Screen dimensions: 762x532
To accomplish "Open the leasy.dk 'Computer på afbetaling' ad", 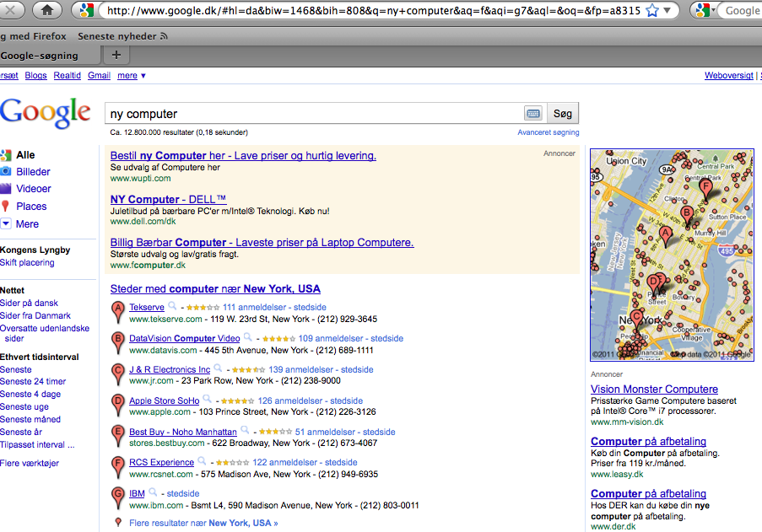I will point(648,442).
